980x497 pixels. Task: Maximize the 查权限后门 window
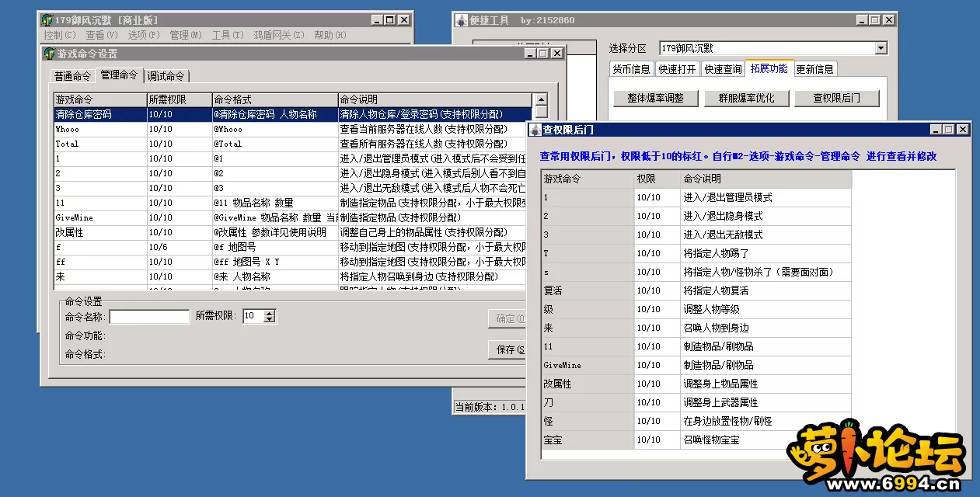tap(949, 130)
